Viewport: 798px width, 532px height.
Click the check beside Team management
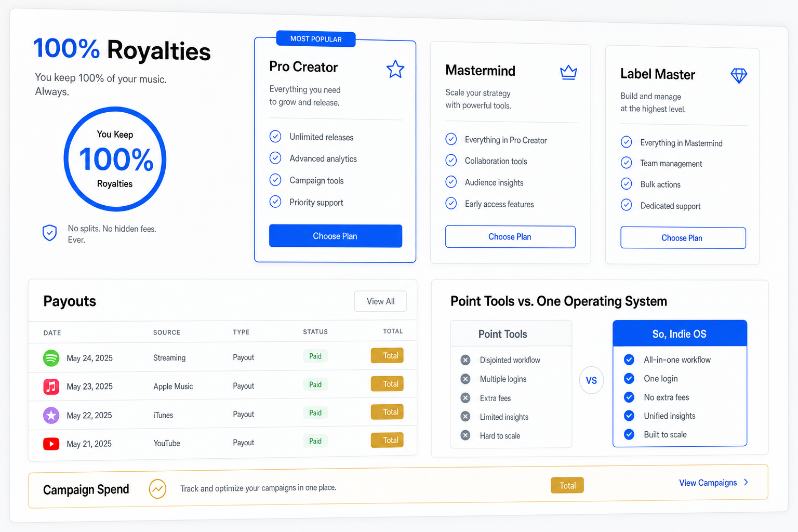click(x=627, y=163)
